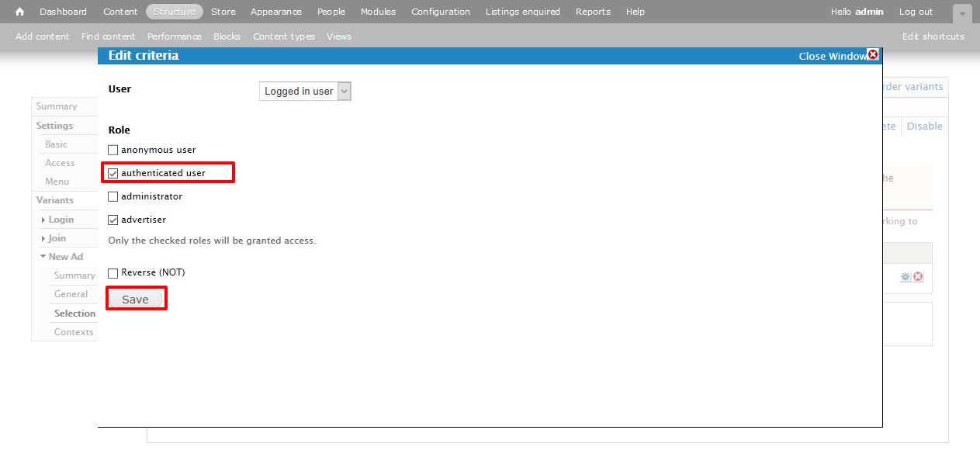The height and width of the screenshot is (461, 980).
Task: Open the Structure menu
Action: tap(174, 12)
